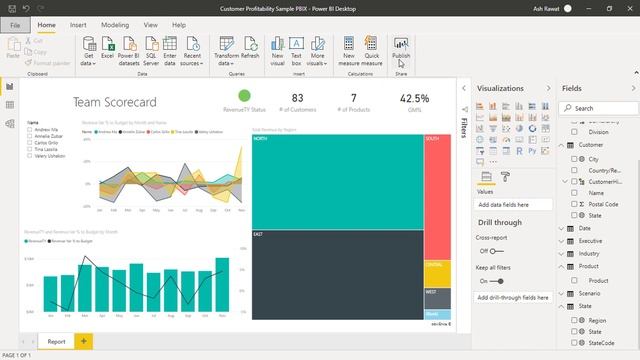Turn off Keep all filters
Viewport: 640px width, 360px height.
(497, 281)
